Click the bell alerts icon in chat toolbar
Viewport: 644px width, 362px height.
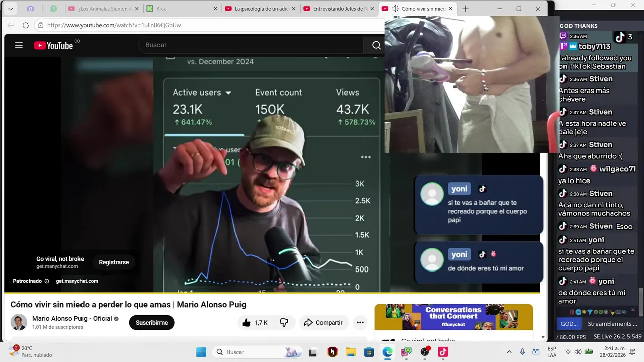[584, 312]
